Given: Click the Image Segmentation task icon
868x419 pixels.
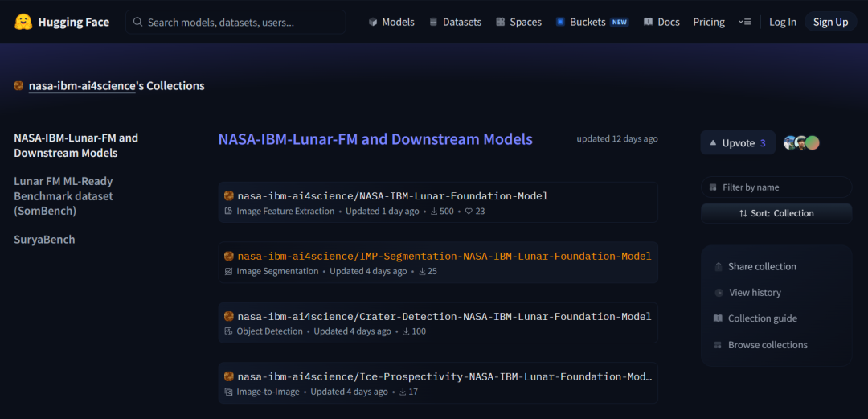Looking at the screenshot, I should tap(228, 272).
